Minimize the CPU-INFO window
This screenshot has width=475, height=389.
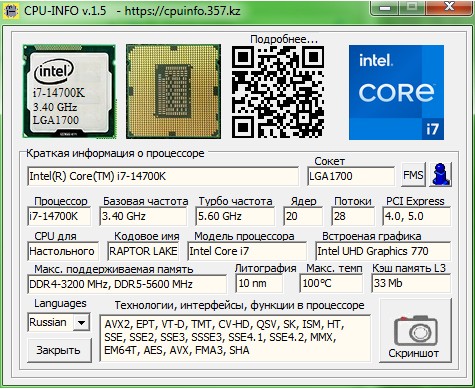click(385, 8)
